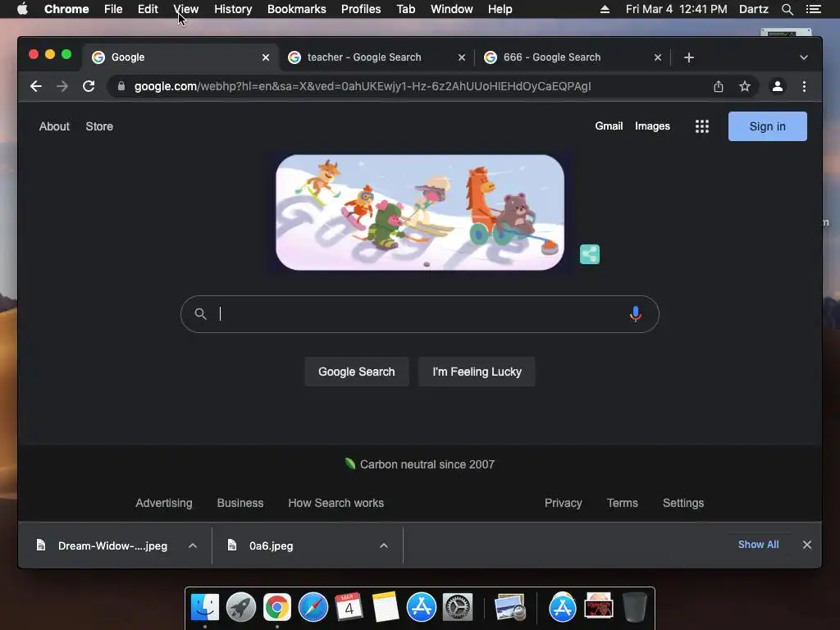
Task: Open System Preferences from the dock
Action: 458,608
